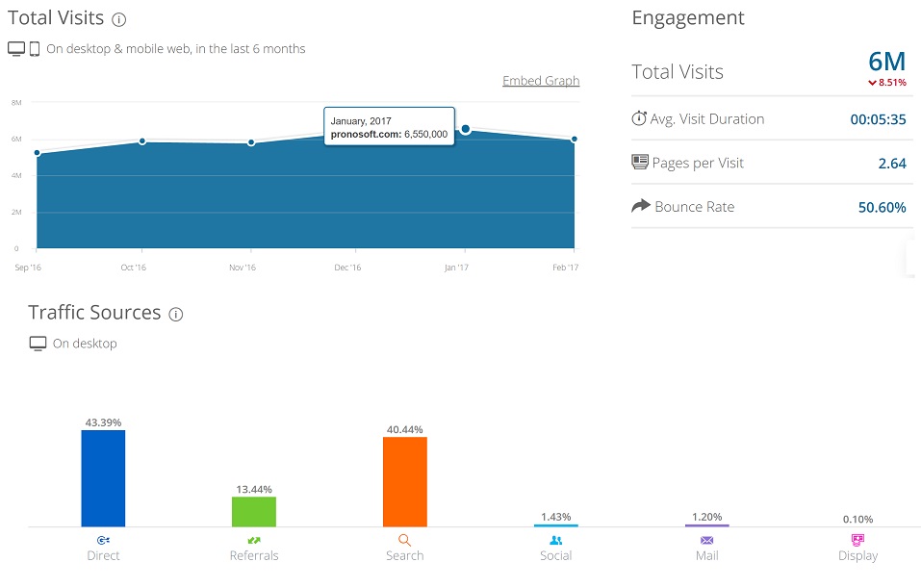Click the Mail envelope icon
921x588 pixels.
point(706,541)
